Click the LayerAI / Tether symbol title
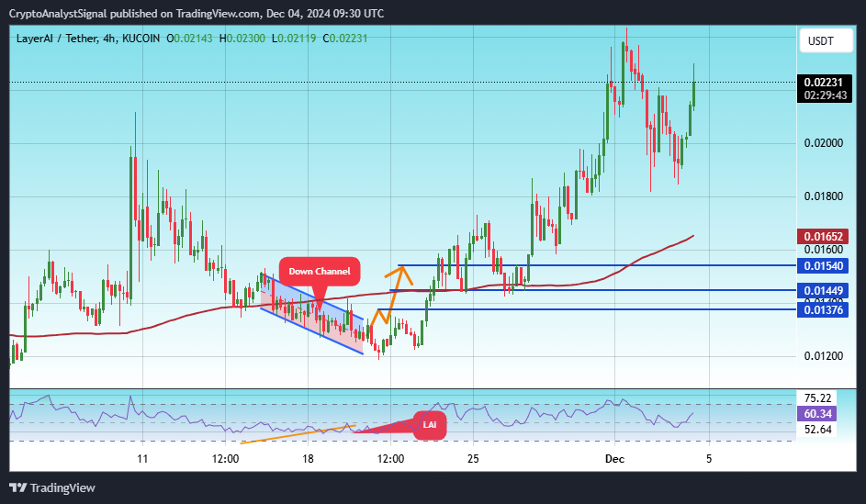 57,39
